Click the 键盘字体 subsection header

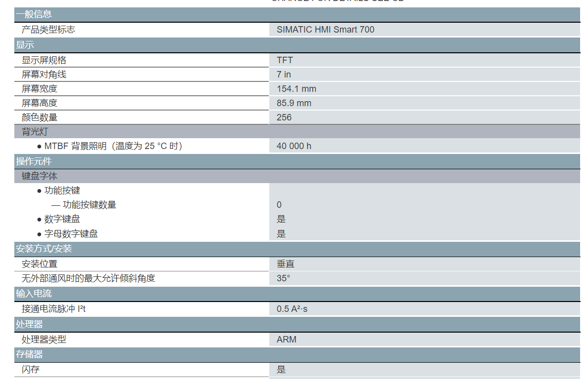click(40, 176)
